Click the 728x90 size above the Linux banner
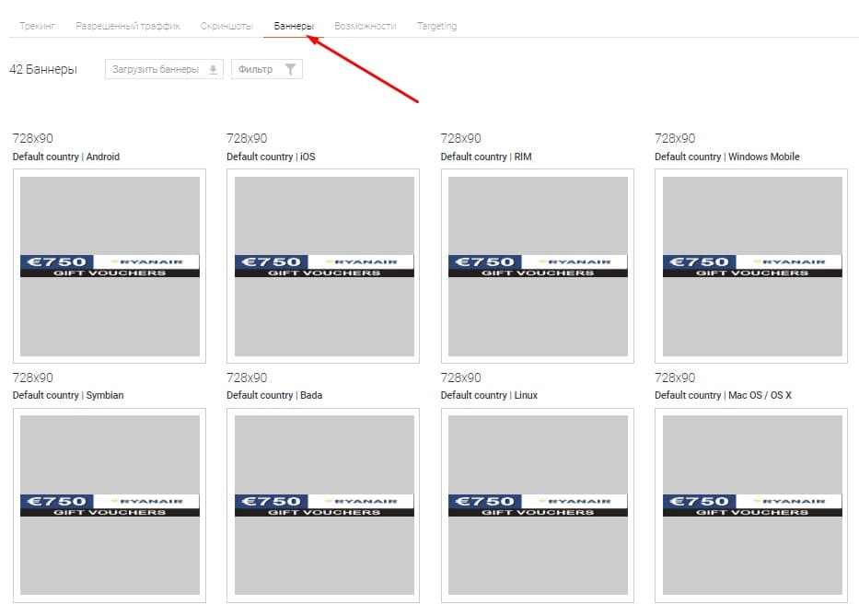This screenshot has width=859, height=616. (x=460, y=378)
